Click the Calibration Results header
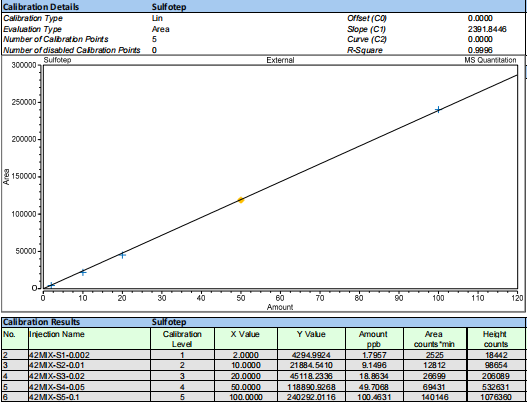 click(x=41, y=322)
